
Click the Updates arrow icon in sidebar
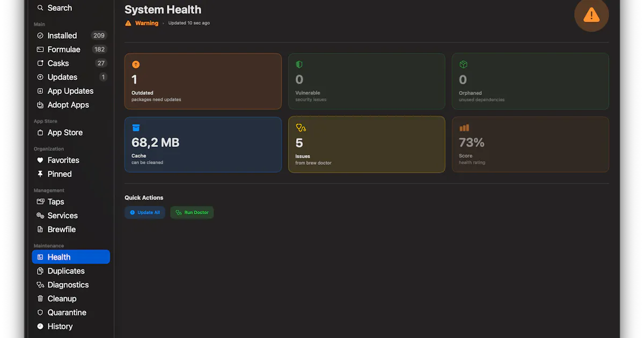click(40, 77)
